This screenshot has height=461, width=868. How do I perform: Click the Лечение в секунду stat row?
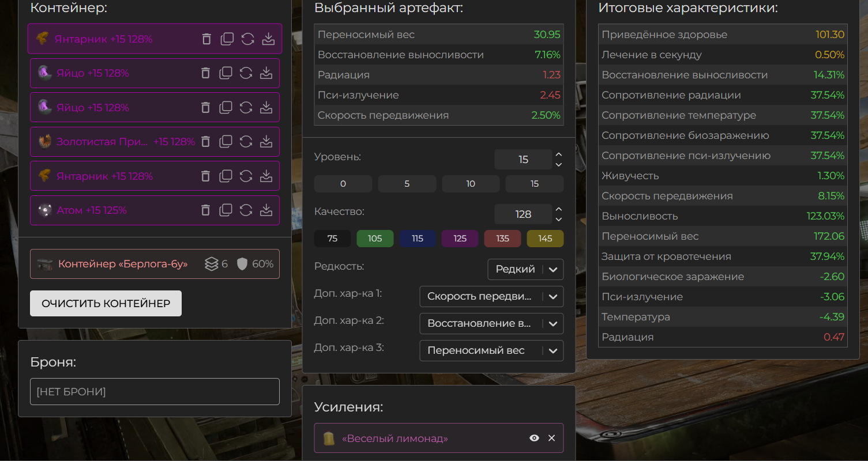click(x=723, y=55)
